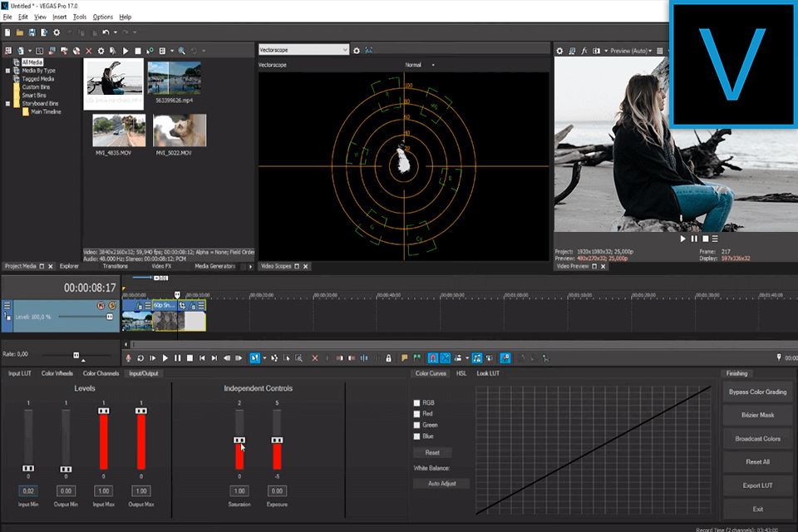This screenshot has width=798, height=532.
Task: Click the Export LUT button
Action: pyautogui.click(x=757, y=485)
